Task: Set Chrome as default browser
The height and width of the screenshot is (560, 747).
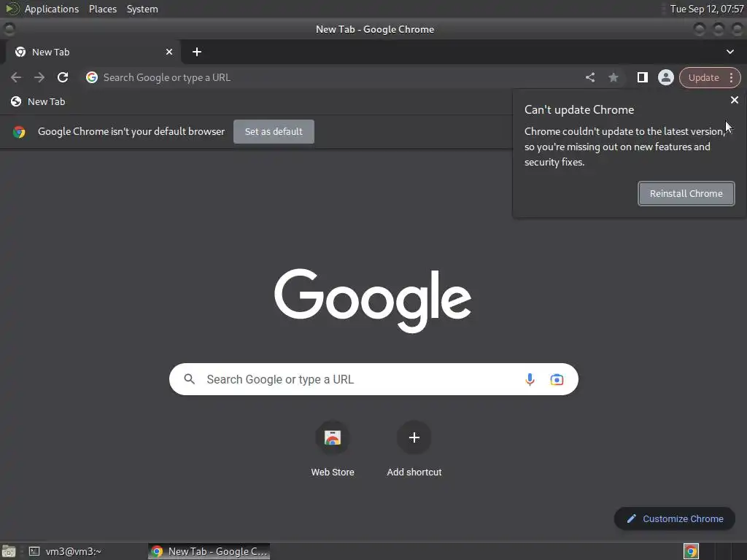Action: tap(274, 131)
